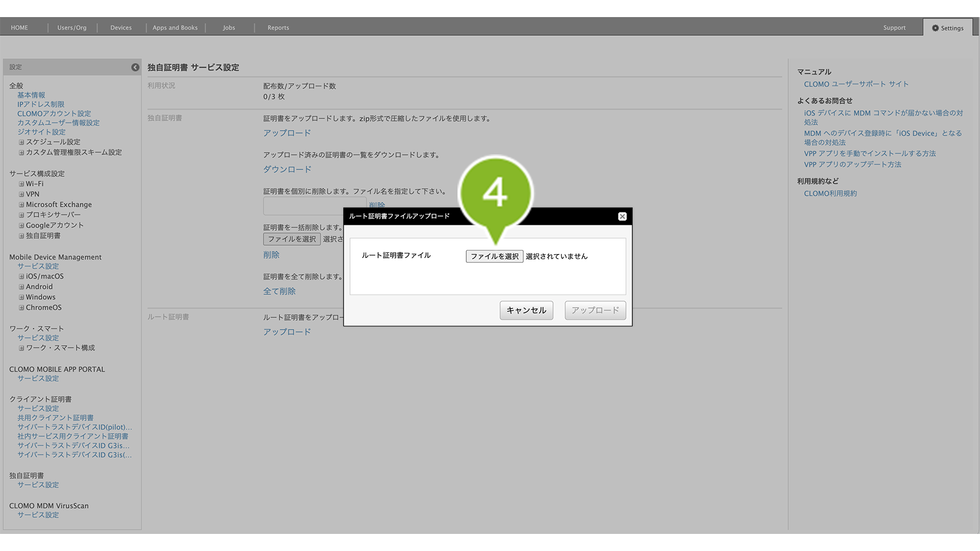Expand the Googleアカウント node
980x551 pixels.
coord(21,226)
